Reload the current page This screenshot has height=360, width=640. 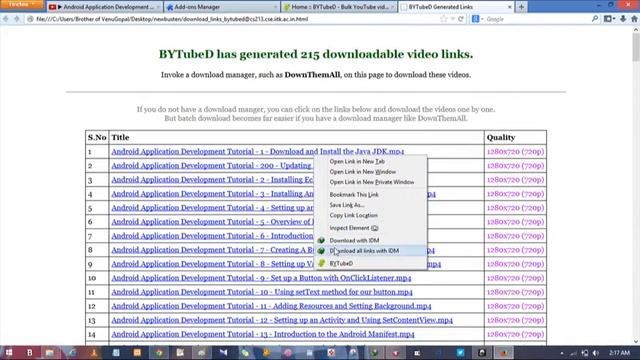point(461,19)
